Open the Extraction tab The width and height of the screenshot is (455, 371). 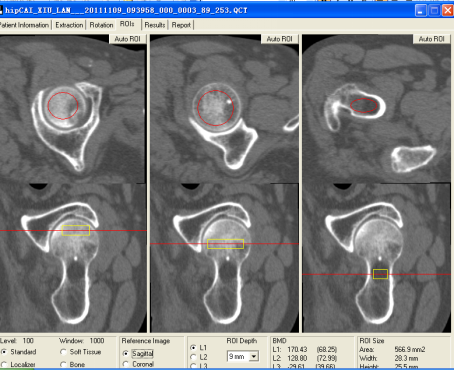(69, 25)
